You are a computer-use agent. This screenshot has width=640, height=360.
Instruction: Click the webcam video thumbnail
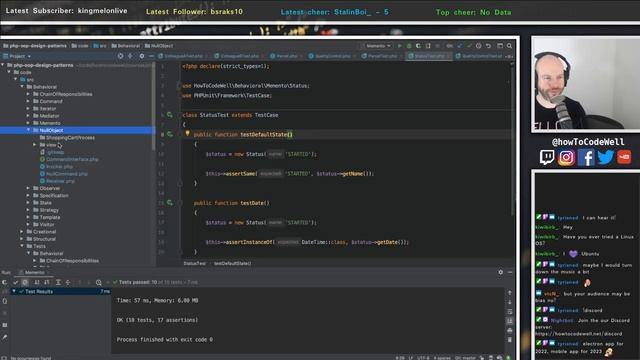[587, 84]
